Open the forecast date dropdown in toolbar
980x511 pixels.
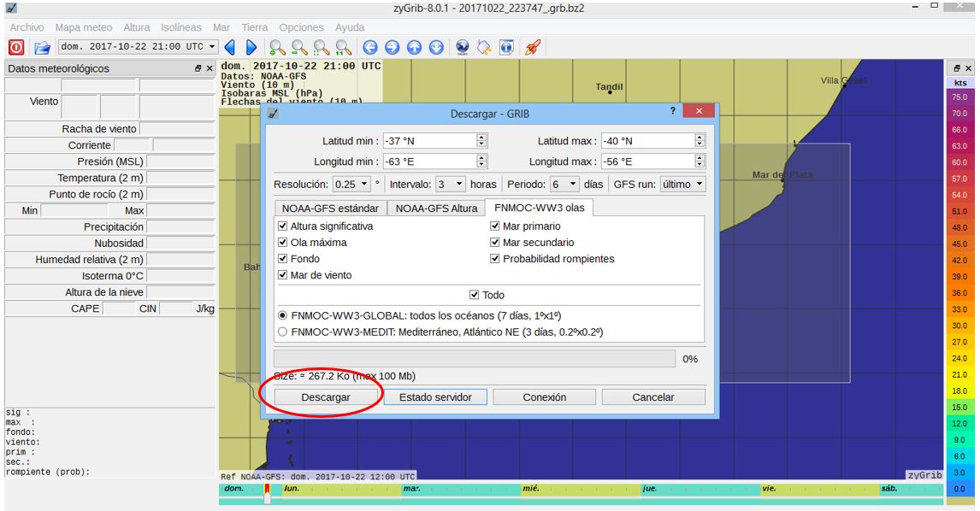[138, 47]
